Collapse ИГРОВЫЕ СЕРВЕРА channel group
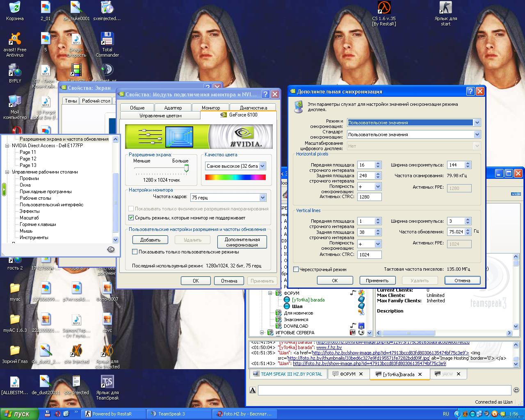525x420 pixels. click(x=262, y=333)
